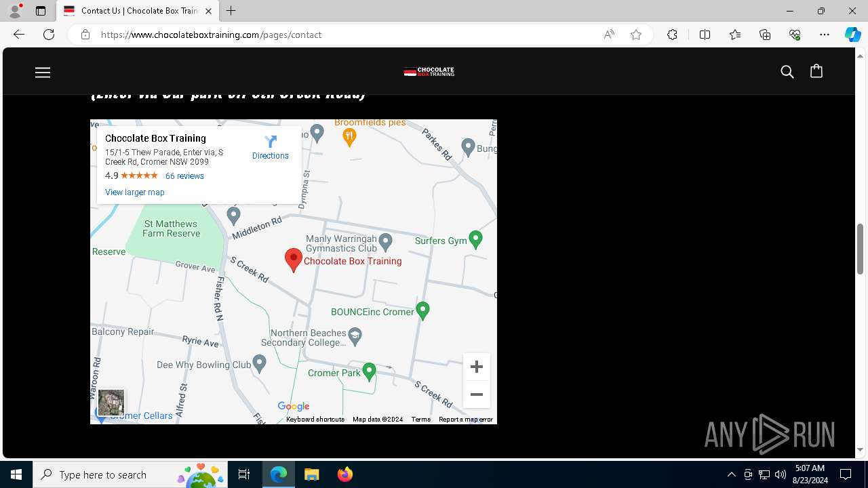868x488 pixels.
Task: Open the map Terms link
Action: tap(420, 420)
